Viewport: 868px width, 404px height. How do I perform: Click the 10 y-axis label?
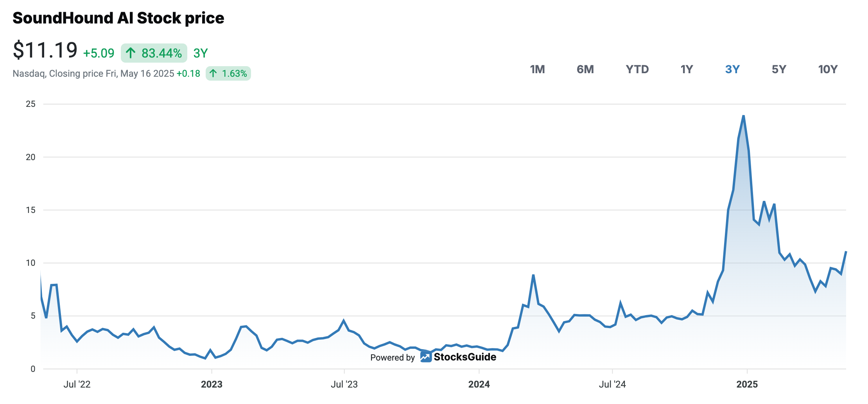[30, 263]
